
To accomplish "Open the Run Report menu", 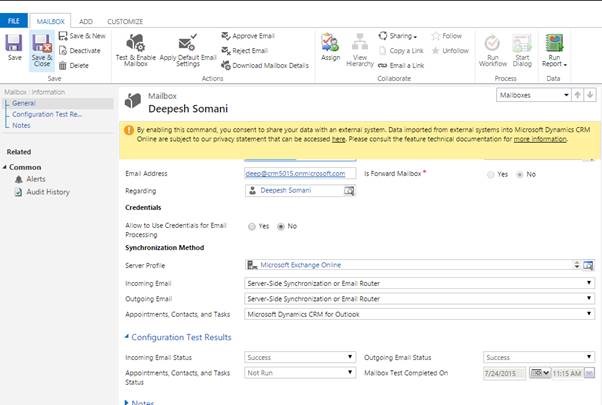I will (554, 48).
